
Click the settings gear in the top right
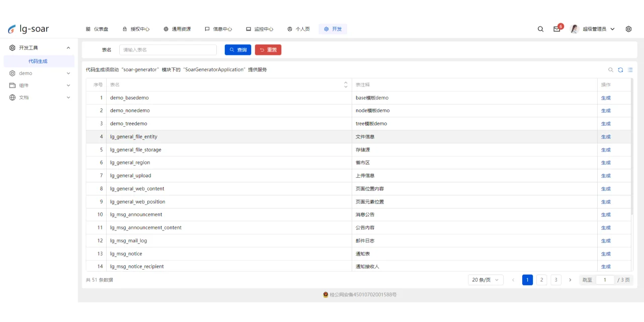628,29
